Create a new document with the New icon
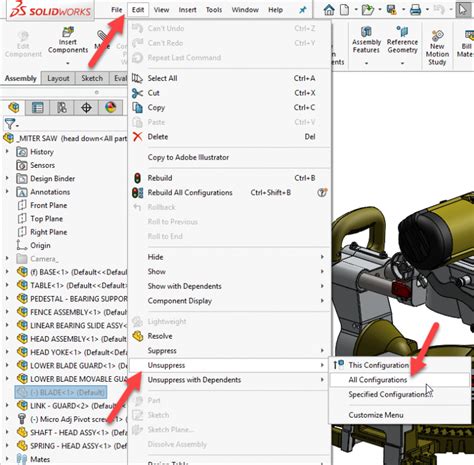The width and height of the screenshot is (474, 465). [x=344, y=10]
